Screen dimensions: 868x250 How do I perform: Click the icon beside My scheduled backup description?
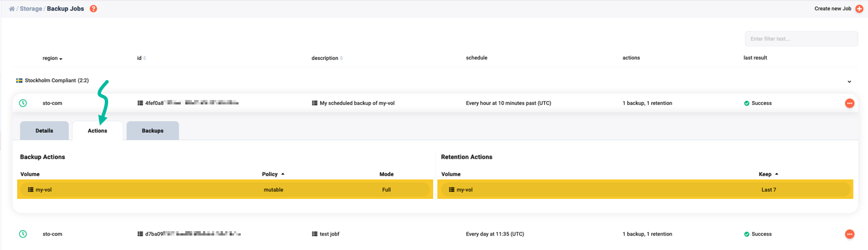[x=314, y=103]
